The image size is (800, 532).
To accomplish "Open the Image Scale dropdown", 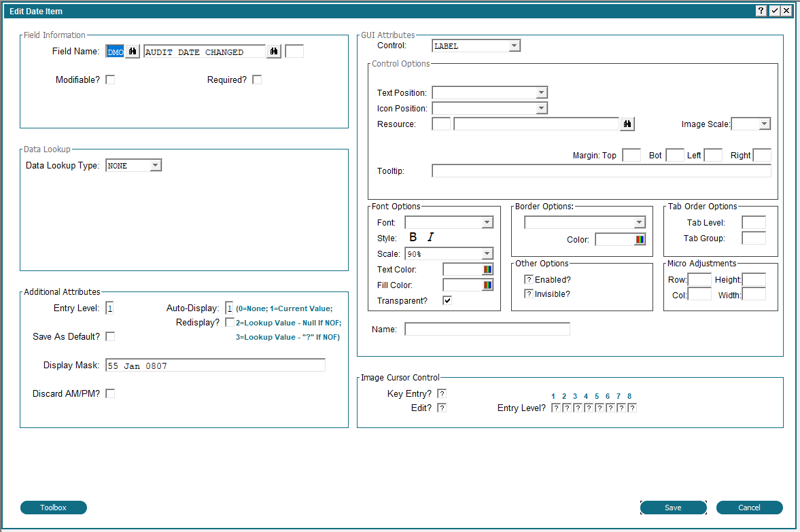I will [x=764, y=124].
